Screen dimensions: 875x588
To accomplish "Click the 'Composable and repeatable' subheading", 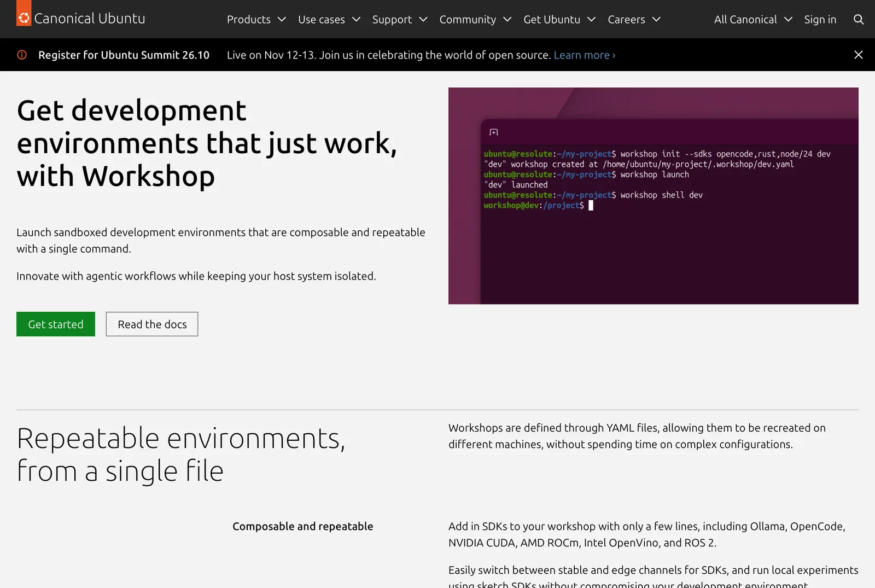I will pos(303,526).
